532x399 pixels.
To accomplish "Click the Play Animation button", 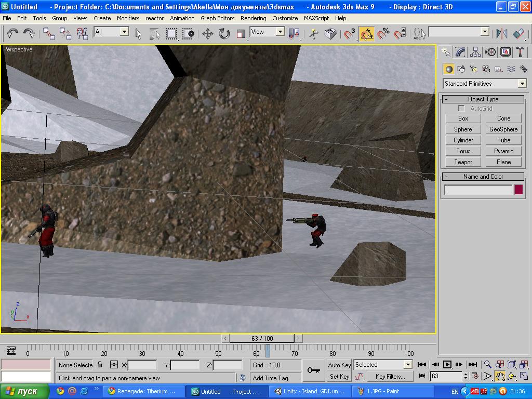I will pyautogui.click(x=447, y=364).
